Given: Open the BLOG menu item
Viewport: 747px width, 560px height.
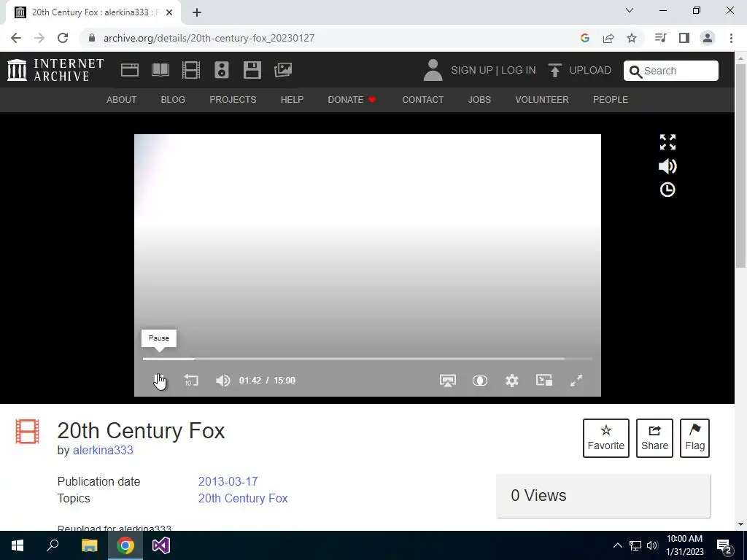Looking at the screenshot, I should 173,99.
